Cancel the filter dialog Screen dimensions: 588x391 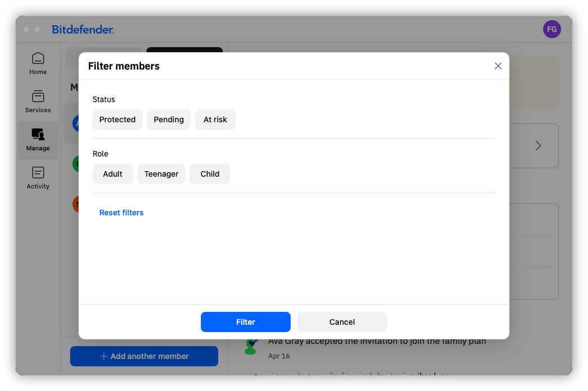point(342,322)
